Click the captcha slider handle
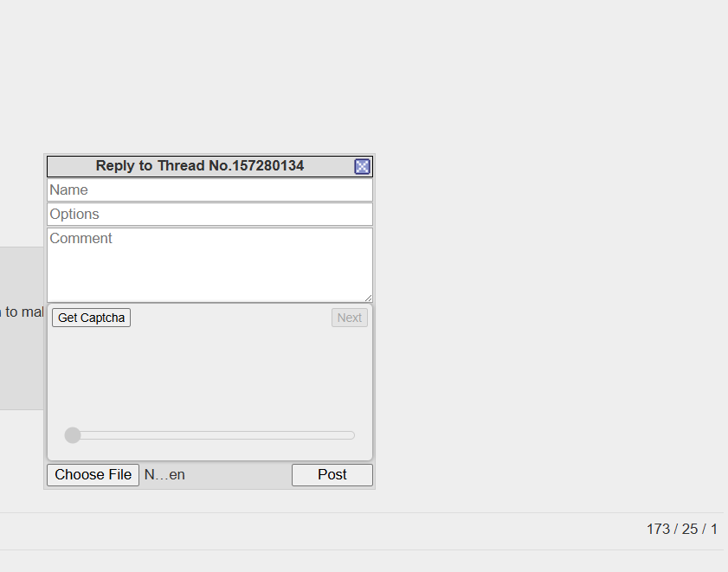This screenshot has width=728, height=572. point(73,435)
